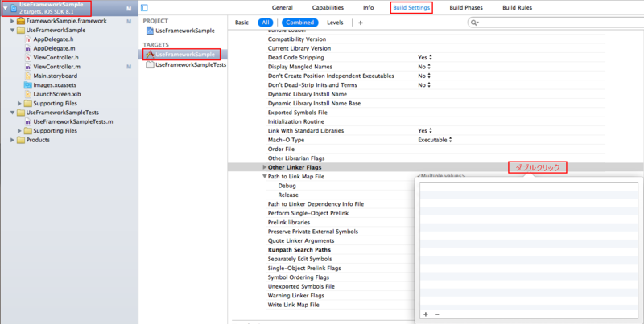
Task: Collapse the UseFrameworkSample project root
Action: (6, 8)
